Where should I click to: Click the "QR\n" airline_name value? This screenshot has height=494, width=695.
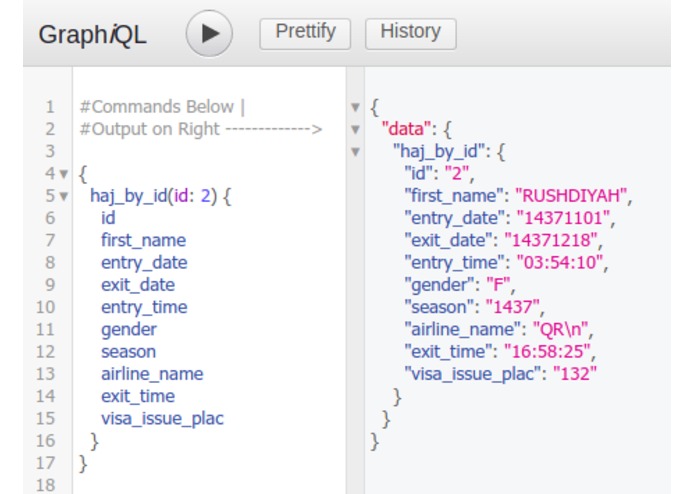(561, 330)
